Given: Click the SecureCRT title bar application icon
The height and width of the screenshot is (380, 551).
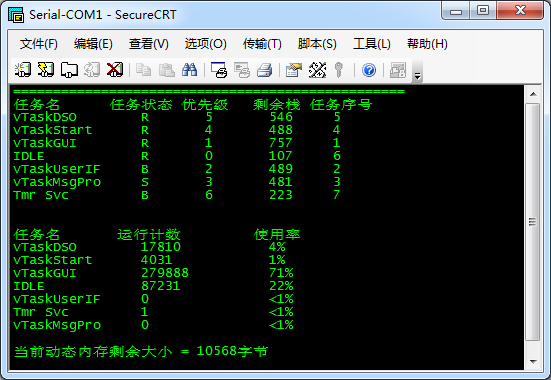Looking at the screenshot, I should 16,15.
